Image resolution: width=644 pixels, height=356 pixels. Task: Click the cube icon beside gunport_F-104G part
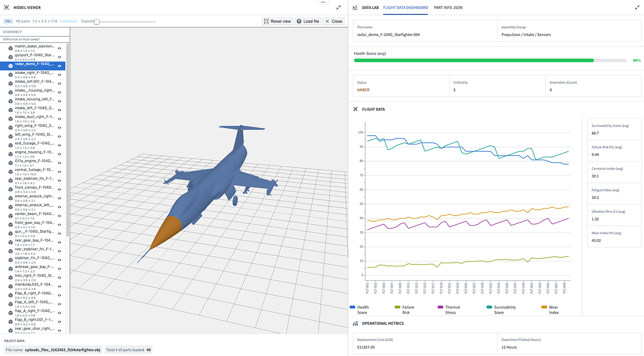(10, 57)
